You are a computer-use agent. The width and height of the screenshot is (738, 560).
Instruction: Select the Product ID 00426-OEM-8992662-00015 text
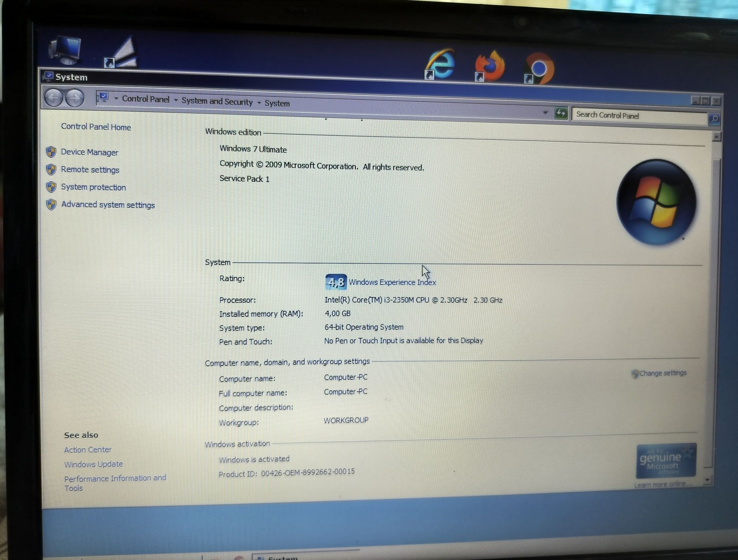coord(287,472)
